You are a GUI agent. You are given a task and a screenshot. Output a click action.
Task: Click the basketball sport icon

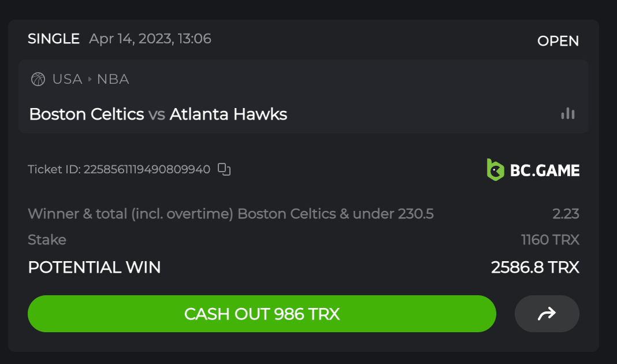click(38, 79)
